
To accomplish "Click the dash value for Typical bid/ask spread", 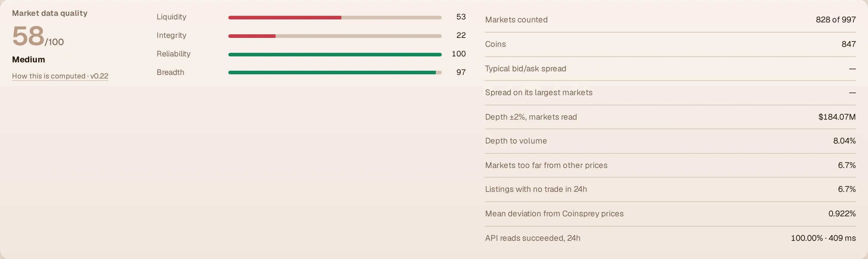I will (852, 69).
